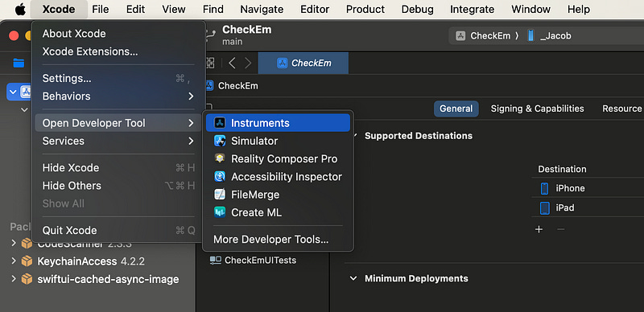Select the project navigator folder icon
This screenshot has height=312, width=644.
[19, 63]
